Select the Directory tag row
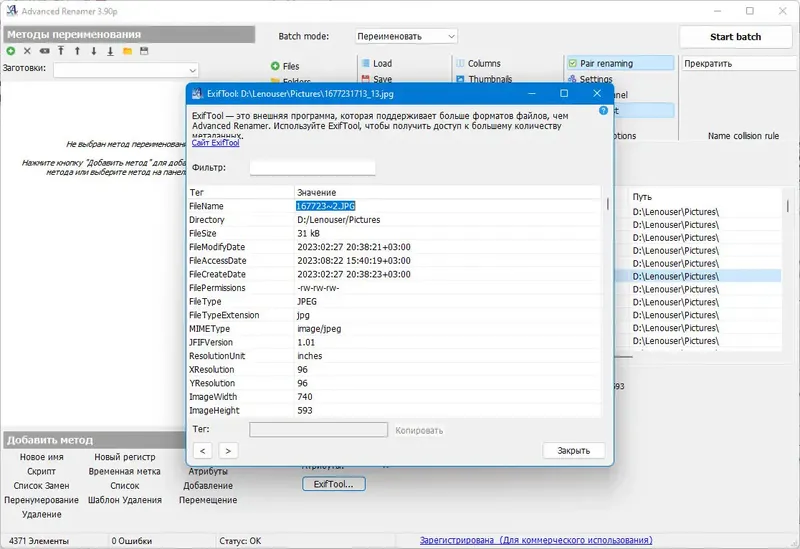 tap(394, 220)
